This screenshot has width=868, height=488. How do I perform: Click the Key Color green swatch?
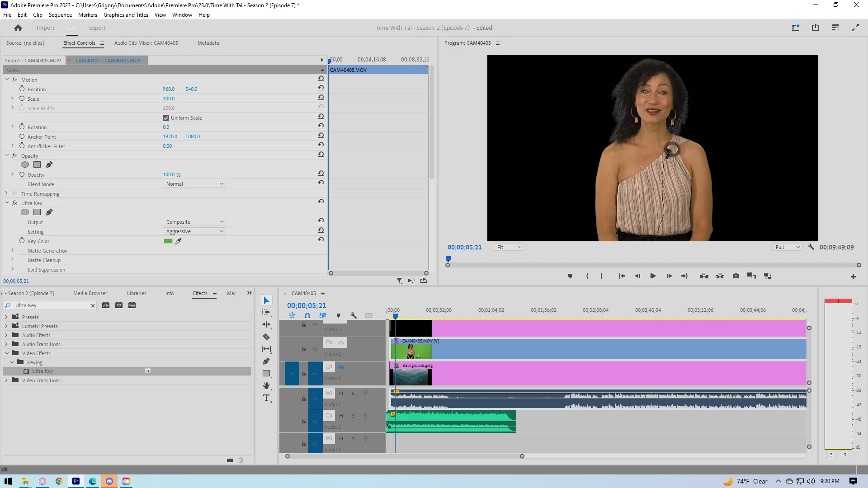click(x=168, y=241)
